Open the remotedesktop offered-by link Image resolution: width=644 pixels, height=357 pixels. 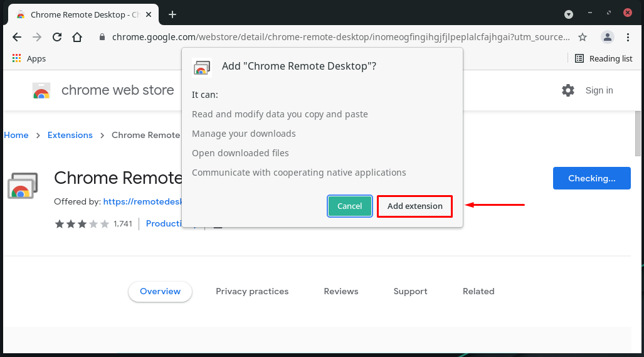tap(142, 201)
